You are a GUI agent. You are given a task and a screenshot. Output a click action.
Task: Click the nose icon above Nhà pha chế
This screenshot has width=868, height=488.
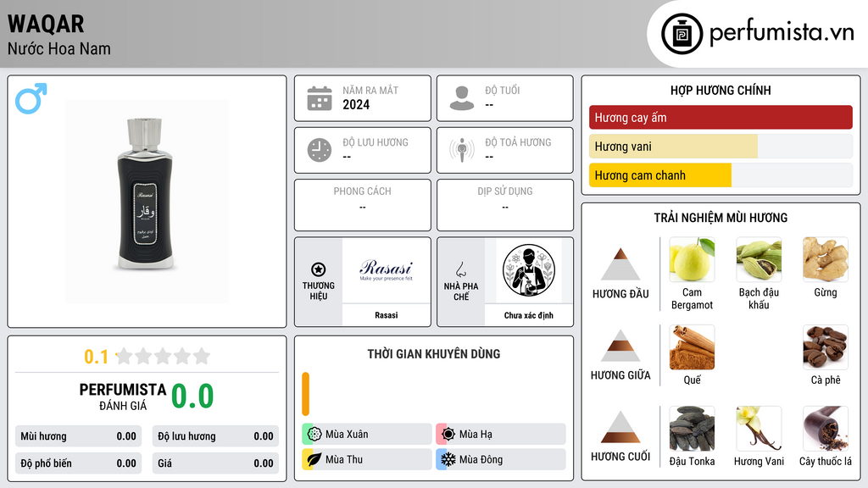point(460,269)
